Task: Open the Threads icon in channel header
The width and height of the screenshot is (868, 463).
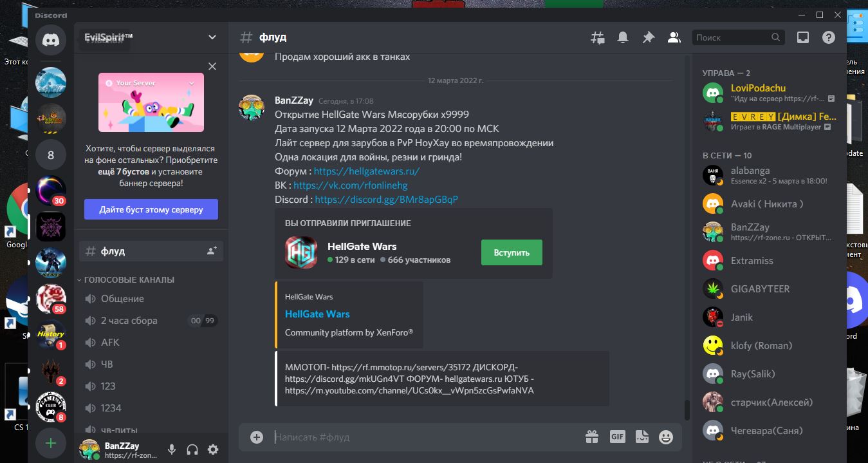Action: click(598, 38)
